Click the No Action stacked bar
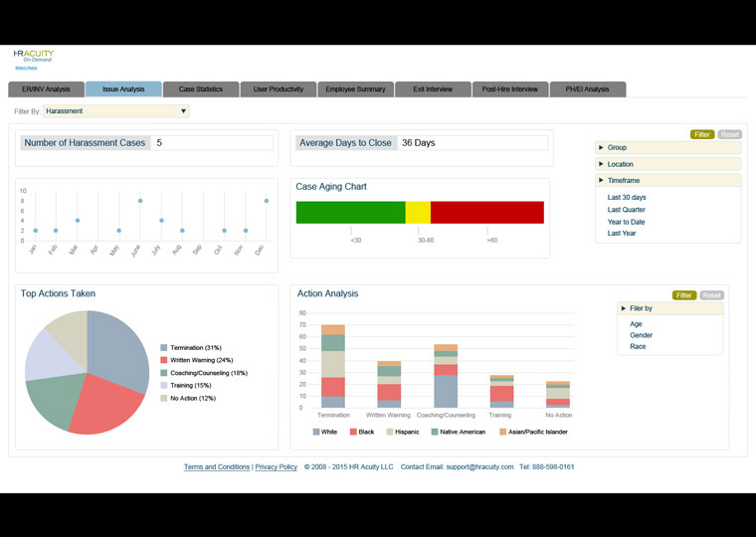 [558, 395]
